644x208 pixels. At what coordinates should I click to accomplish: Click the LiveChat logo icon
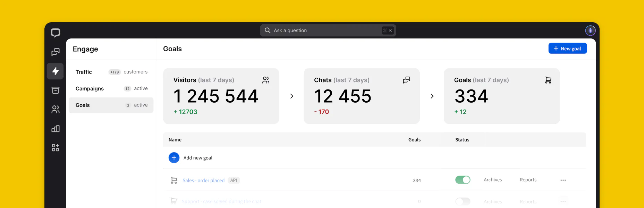56,33
